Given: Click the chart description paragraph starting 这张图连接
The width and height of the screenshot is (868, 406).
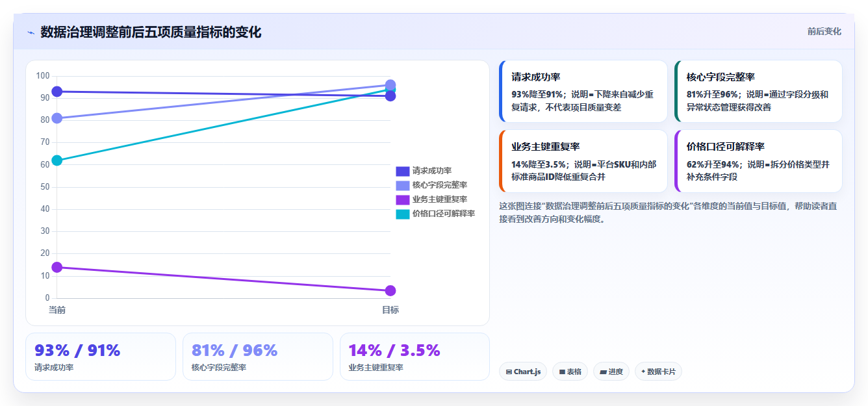Looking at the screenshot, I should 668,212.
